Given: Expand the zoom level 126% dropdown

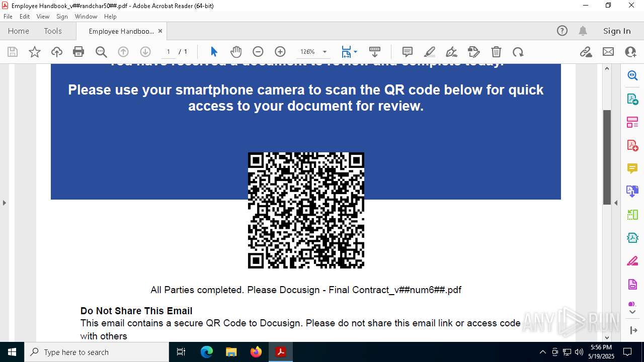Looking at the screenshot, I should tap(325, 52).
